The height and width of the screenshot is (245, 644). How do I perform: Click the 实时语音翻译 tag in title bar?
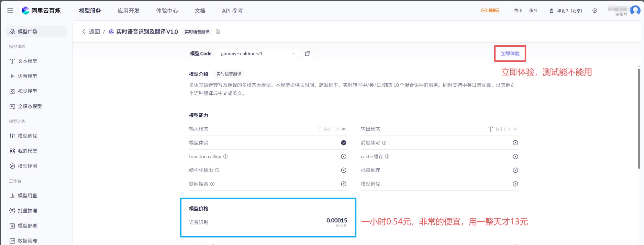197,32
